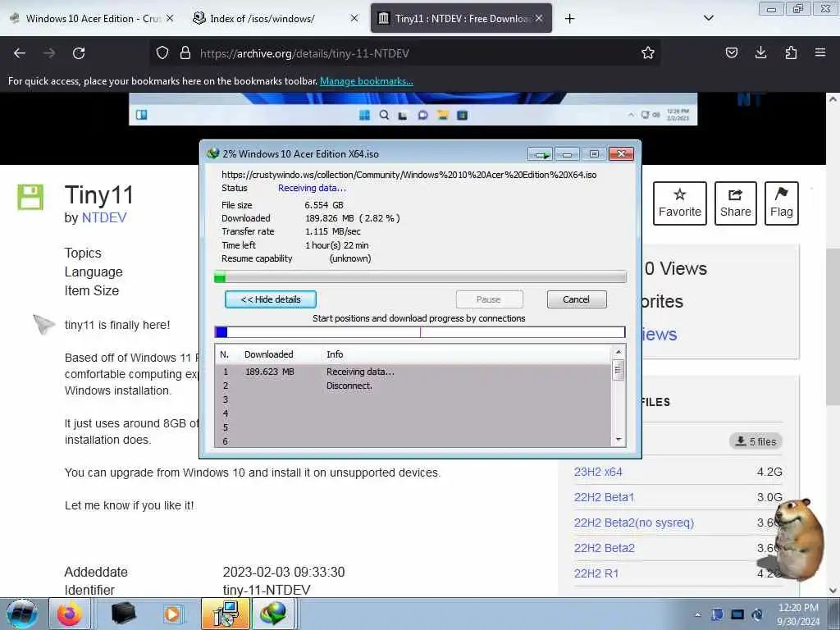This screenshot has height=630, width=840.
Task: Close the Index of /isos/windows/ tab
Action: point(354,18)
